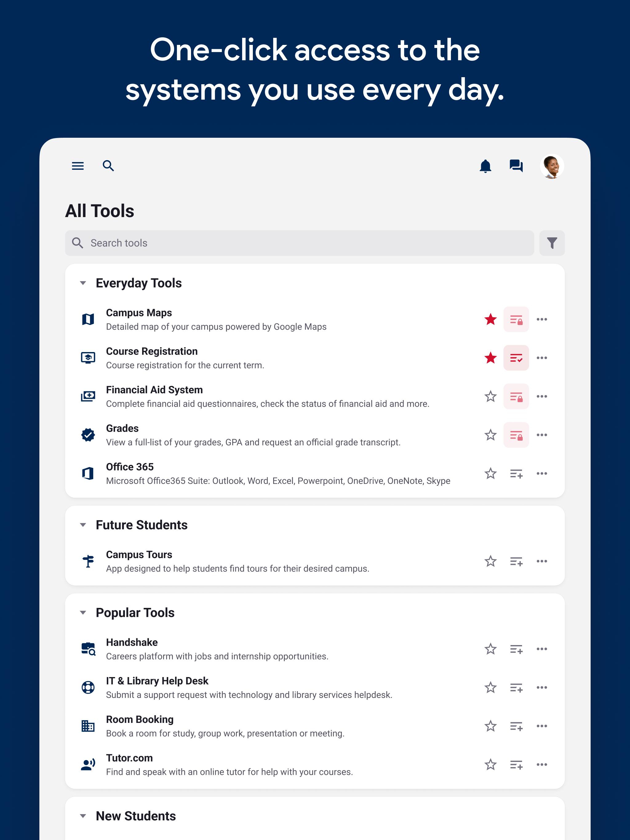The height and width of the screenshot is (840, 630).
Task: Open the Campus Tours title
Action: 139,555
